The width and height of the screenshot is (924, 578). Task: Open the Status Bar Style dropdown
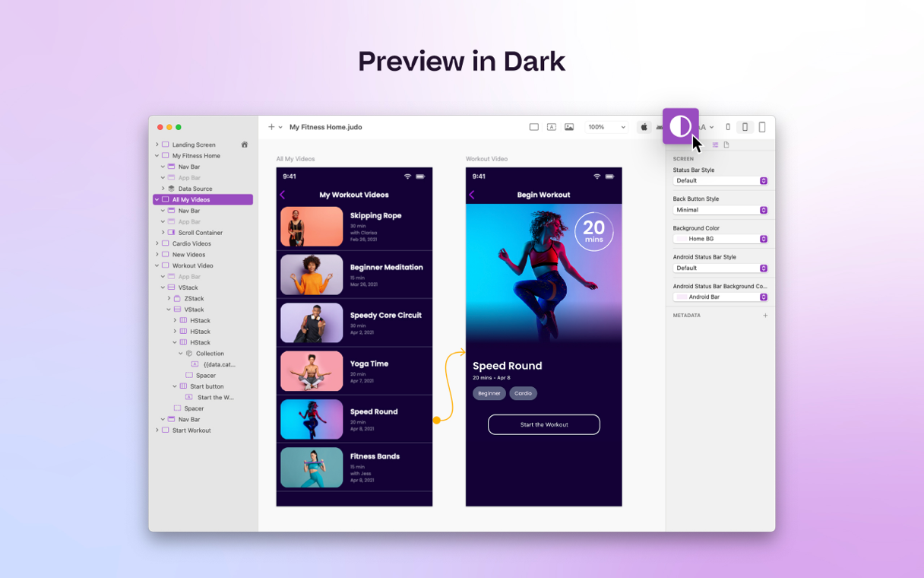click(720, 181)
